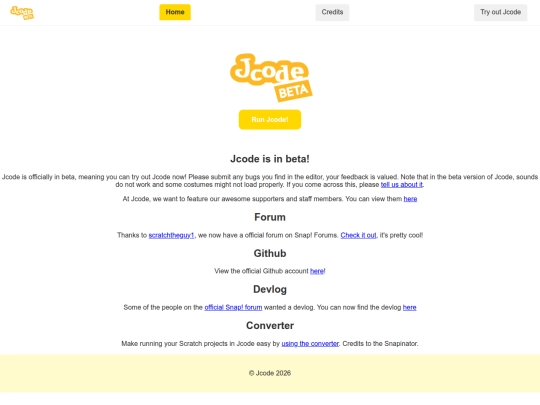Click the large Jcode BETA logo

[271, 77]
